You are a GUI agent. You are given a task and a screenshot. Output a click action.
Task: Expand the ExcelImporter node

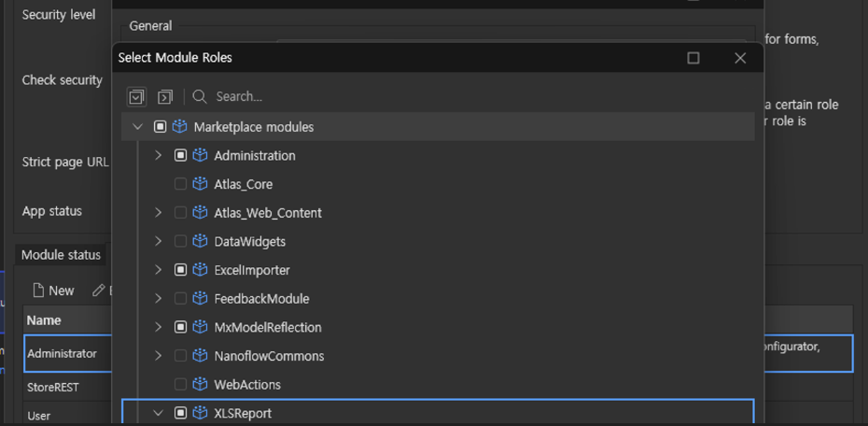159,270
